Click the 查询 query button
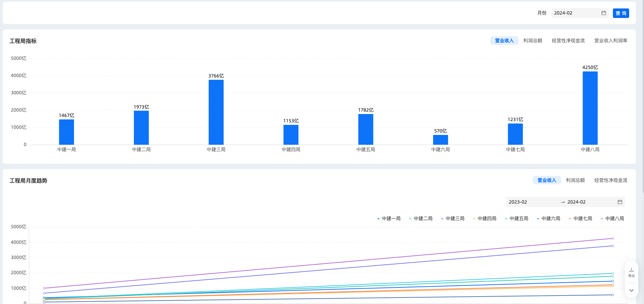 [621, 13]
